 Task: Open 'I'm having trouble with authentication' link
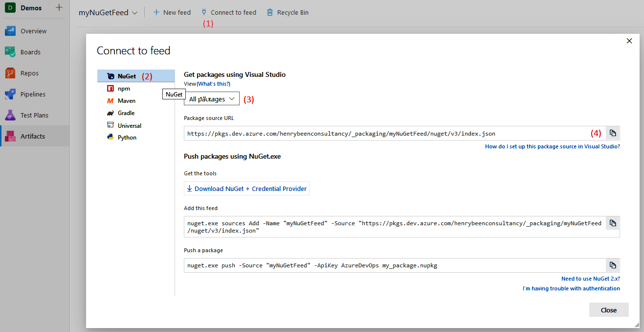click(571, 288)
